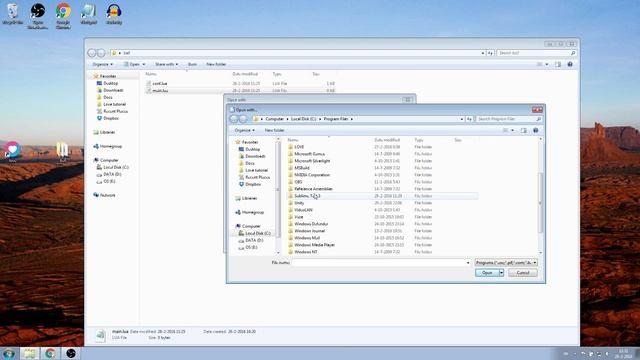Click Burn in Explorer window toolbar
The width and height of the screenshot is (640, 360).
[192, 64]
